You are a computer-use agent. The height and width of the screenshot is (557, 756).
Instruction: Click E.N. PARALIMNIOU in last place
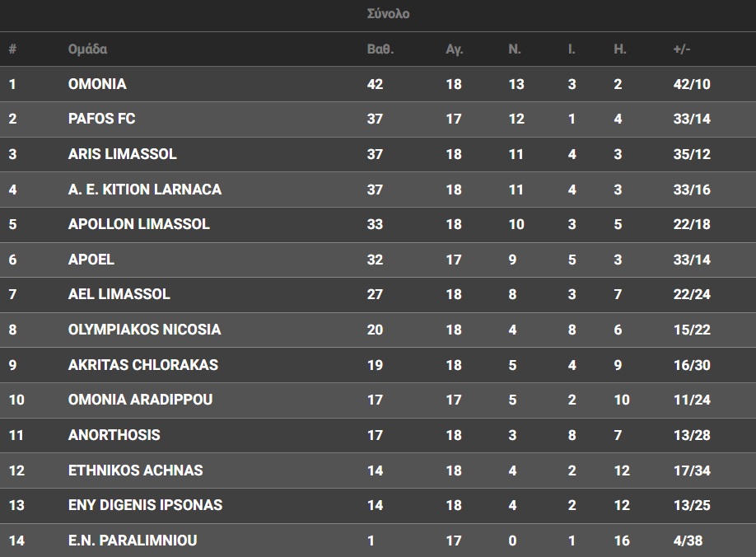click(x=132, y=541)
